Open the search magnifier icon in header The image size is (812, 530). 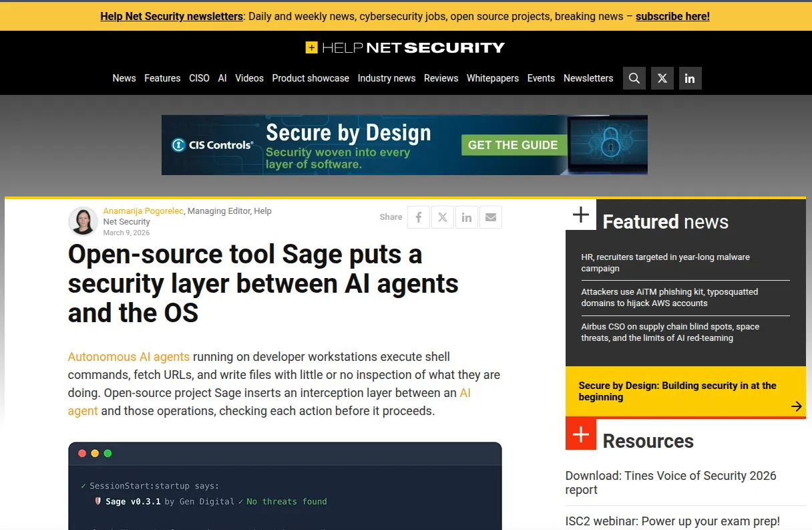click(x=634, y=78)
